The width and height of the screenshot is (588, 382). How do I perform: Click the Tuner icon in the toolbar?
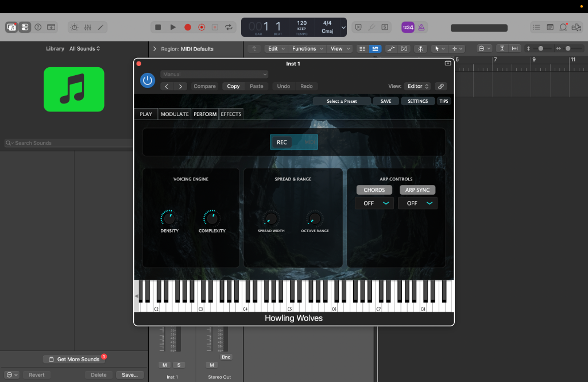(x=372, y=27)
